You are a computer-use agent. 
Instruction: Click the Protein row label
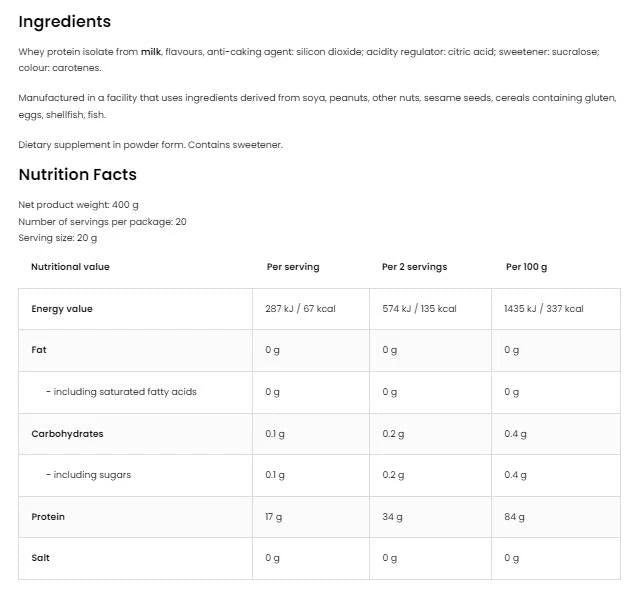pos(49,517)
